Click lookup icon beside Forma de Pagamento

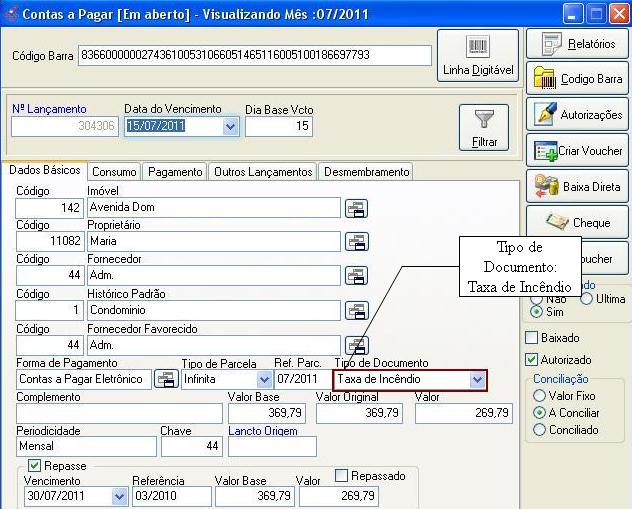[165, 379]
